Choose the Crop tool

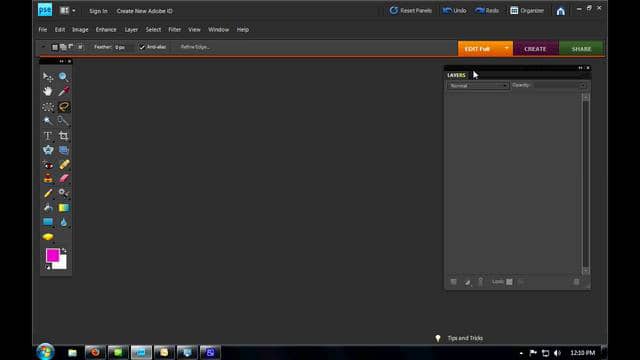click(63, 136)
